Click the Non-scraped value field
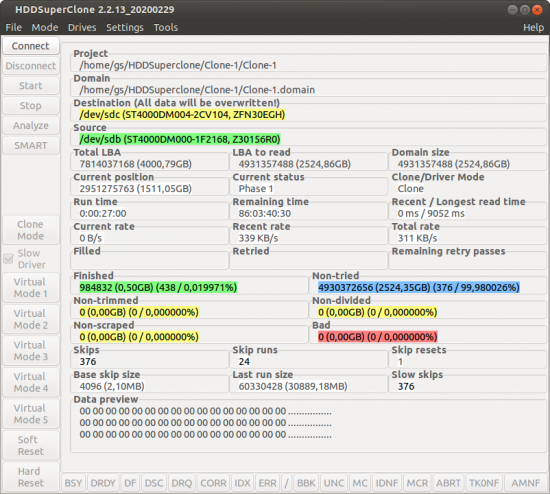The image size is (550, 494). coord(139,337)
